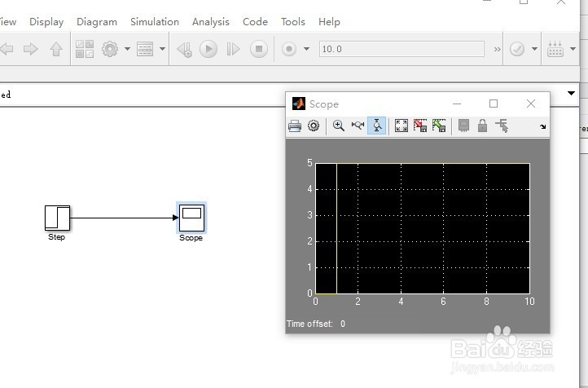Select Scope Zoom X-axis tool
This screenshot has height=388, width=588.
358,126
